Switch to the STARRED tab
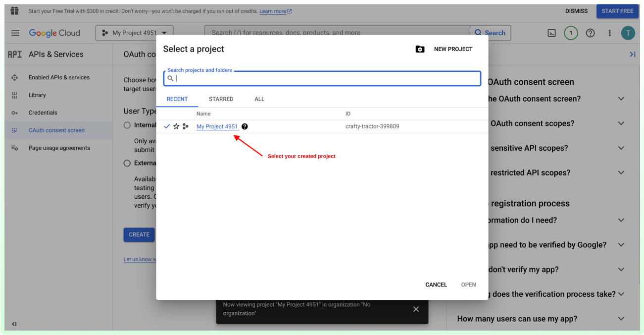 point(221,99)
